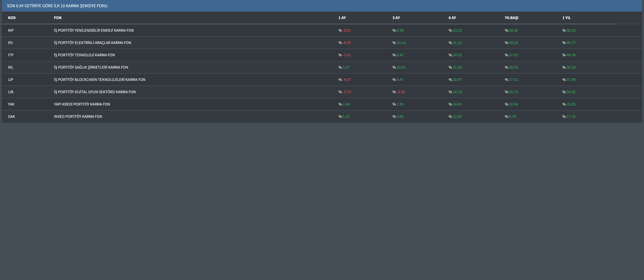Click the FON column header

coord(58,18)
